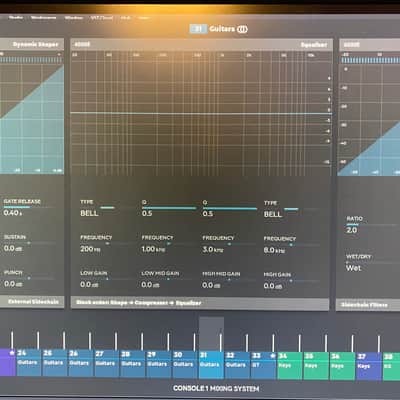Click the volume fader above track 37 Keys
Viewport: 400px width, 400px height.
coord(379,344)
